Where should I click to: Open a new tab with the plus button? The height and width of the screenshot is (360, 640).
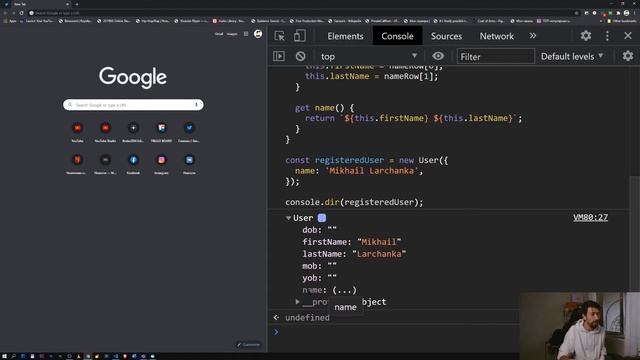76,4
